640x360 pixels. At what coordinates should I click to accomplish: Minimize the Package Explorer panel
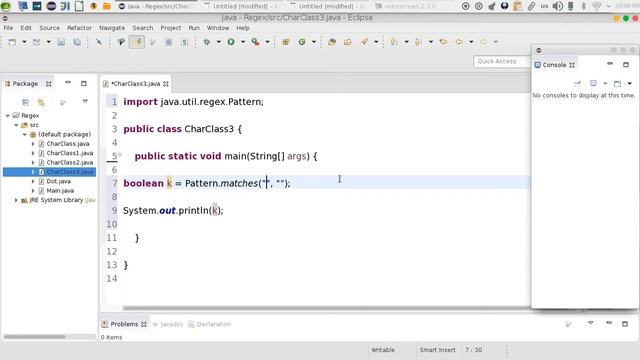[68, 83]
